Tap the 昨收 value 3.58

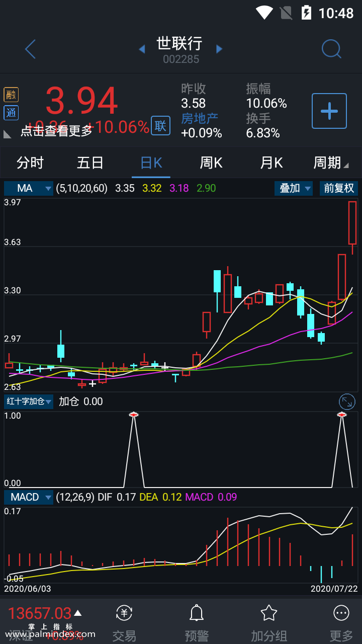194,103
